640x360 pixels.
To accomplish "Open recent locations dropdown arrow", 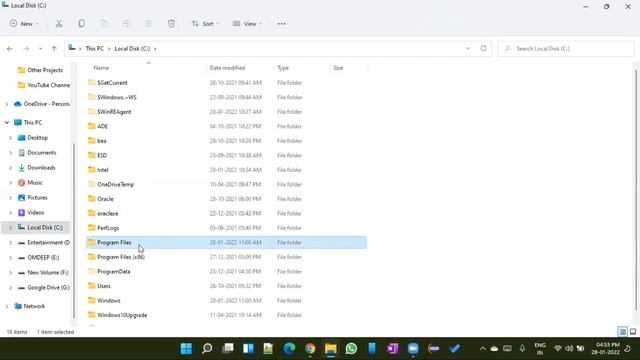I will pyautogui.click(x=40, y=49).
